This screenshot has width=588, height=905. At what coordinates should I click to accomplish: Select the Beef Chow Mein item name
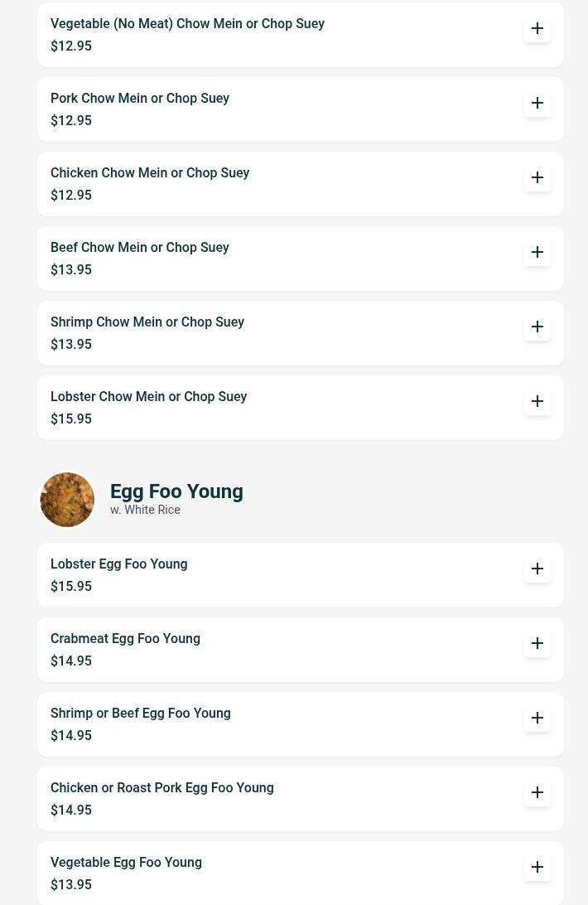pos(140,248)
